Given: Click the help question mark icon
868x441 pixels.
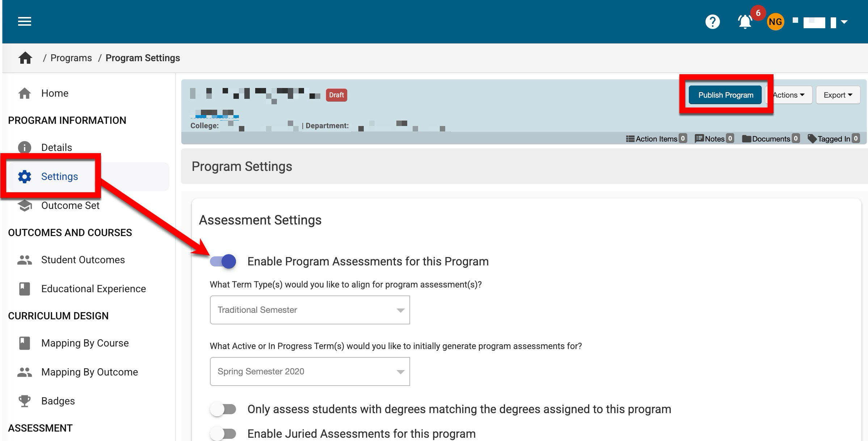Looking at the screenshot, I should click(712, 22).
